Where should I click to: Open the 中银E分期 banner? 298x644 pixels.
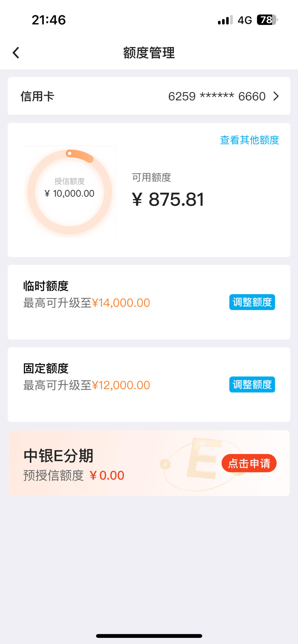pos(149,463)
